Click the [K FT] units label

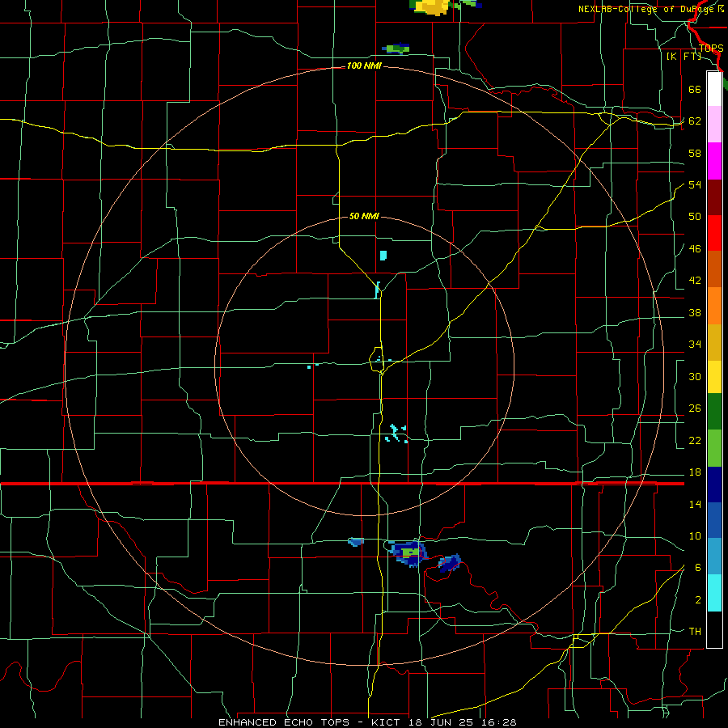684,57
